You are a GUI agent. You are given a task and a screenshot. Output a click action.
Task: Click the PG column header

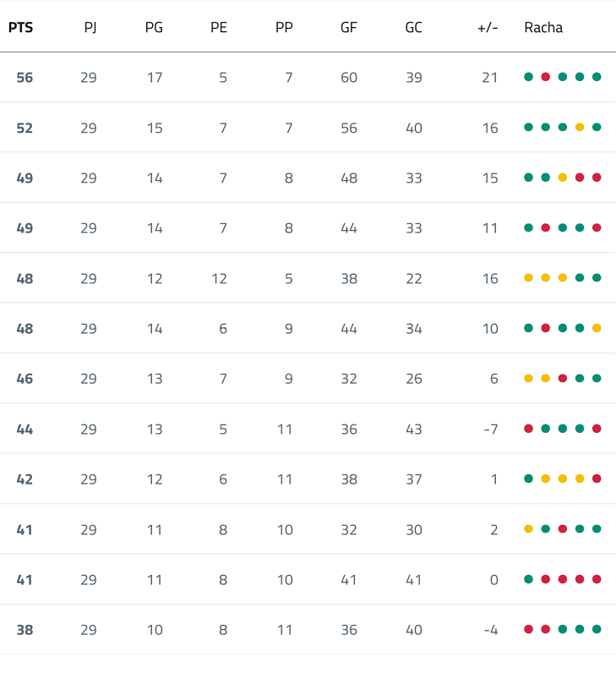click(154, 27)
